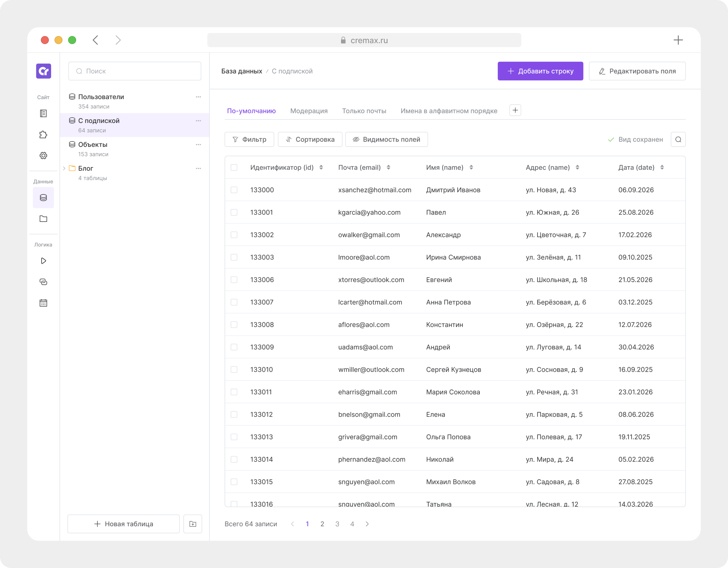The width and height of the screenshot is (728, 568).
Task: Go back with browser back arrow
Action: pos(95,40)
